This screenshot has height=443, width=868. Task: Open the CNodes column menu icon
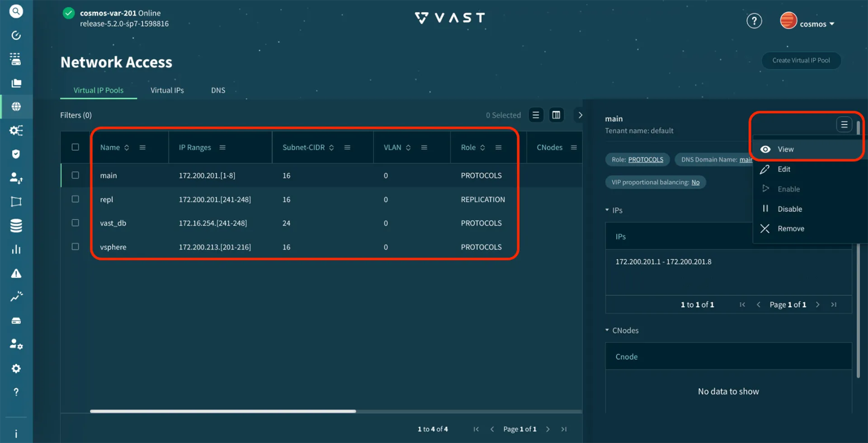pos(574,148)
